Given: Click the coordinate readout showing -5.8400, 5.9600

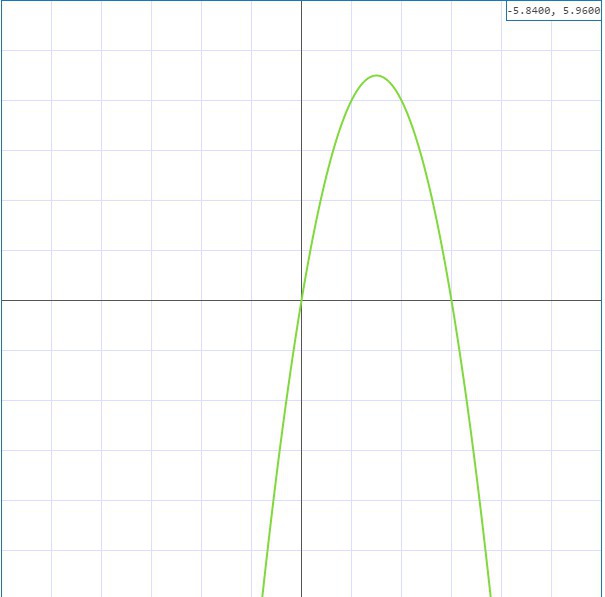Looking at the screenshot, I should pos(554,11).
